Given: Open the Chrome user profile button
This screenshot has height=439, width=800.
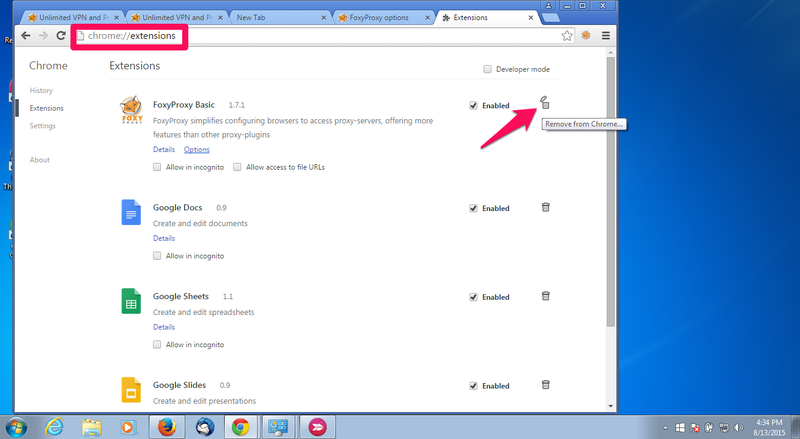Looking at the screenshot, I should pos(548,6).
